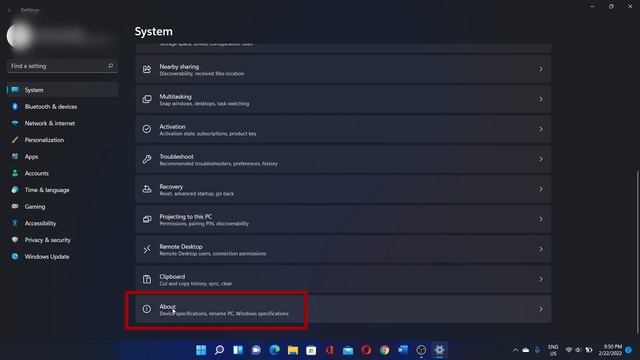Open Troubleshoot settings
Image resolution: width=640 pixels, height=360 pixels.
click(x=343, y=159)
